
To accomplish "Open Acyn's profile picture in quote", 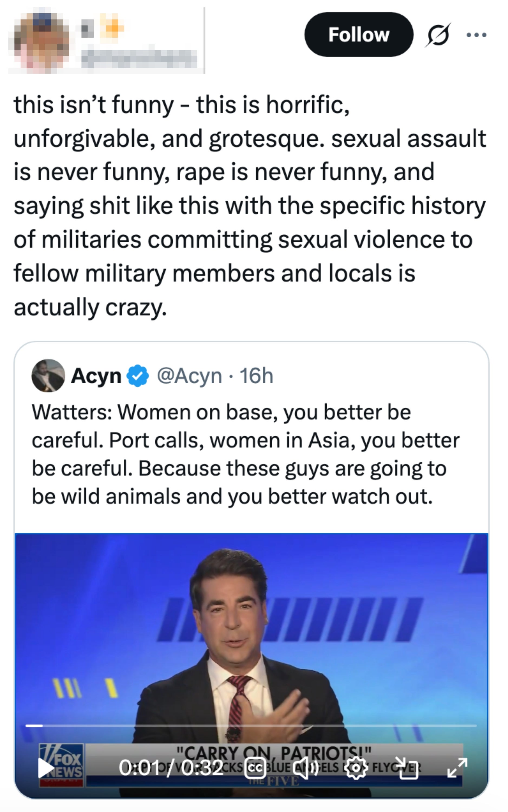I will 48,376.
